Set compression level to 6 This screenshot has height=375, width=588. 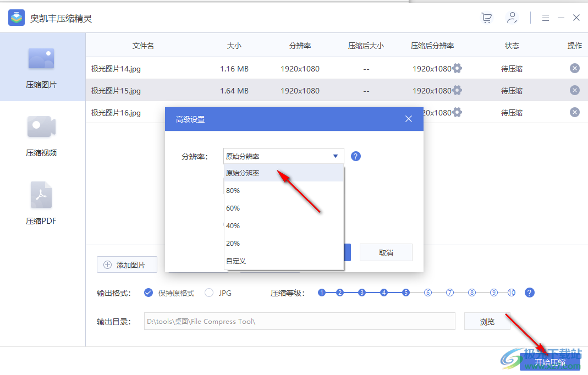[428, 293]
